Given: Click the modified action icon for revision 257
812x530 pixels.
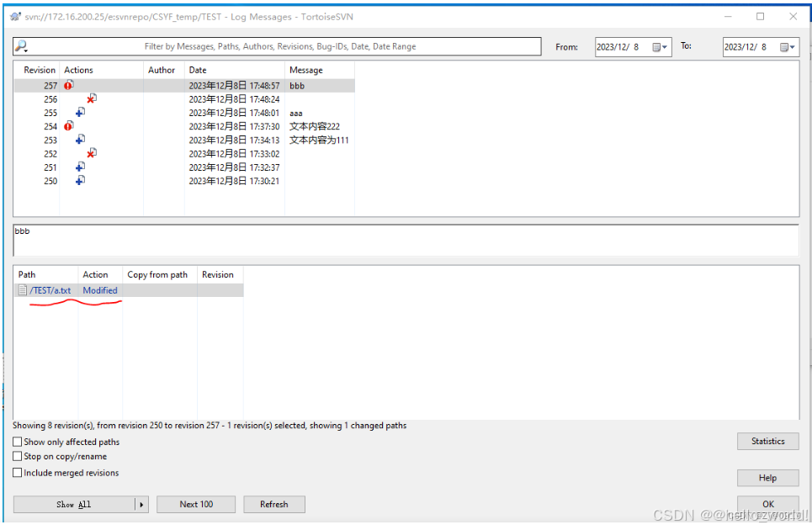Looking at the screenshot, I should tap(69, 85).
